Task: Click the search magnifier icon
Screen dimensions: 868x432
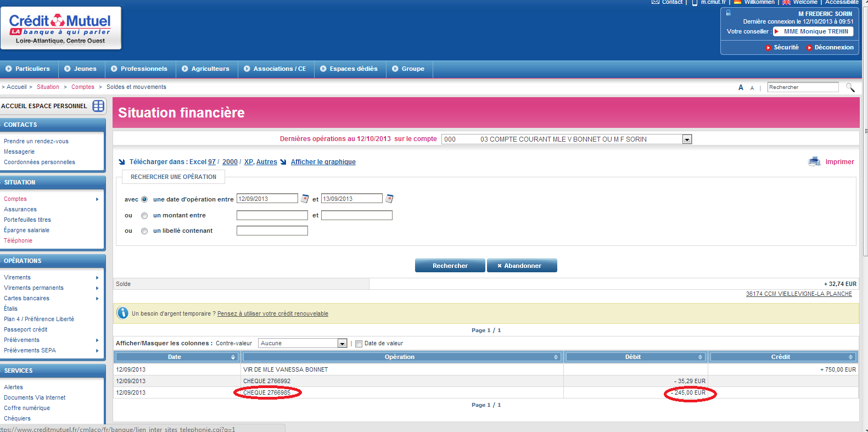Action: [850, 87]
